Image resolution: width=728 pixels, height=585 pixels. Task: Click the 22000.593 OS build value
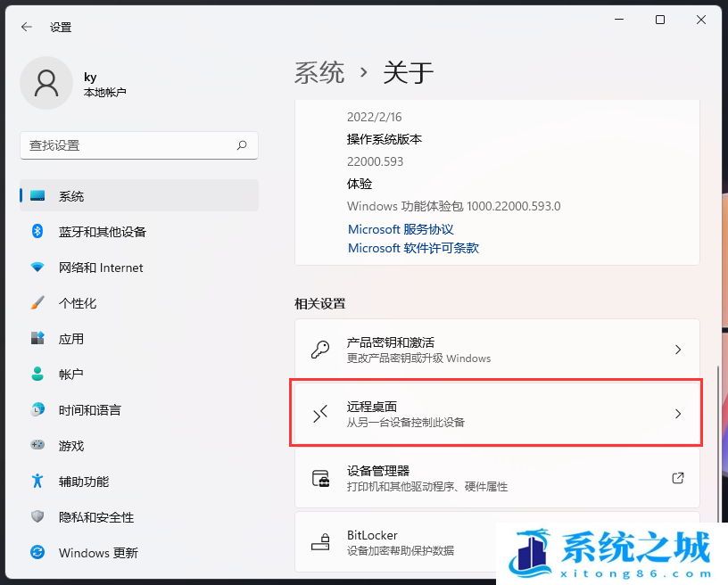375,161
